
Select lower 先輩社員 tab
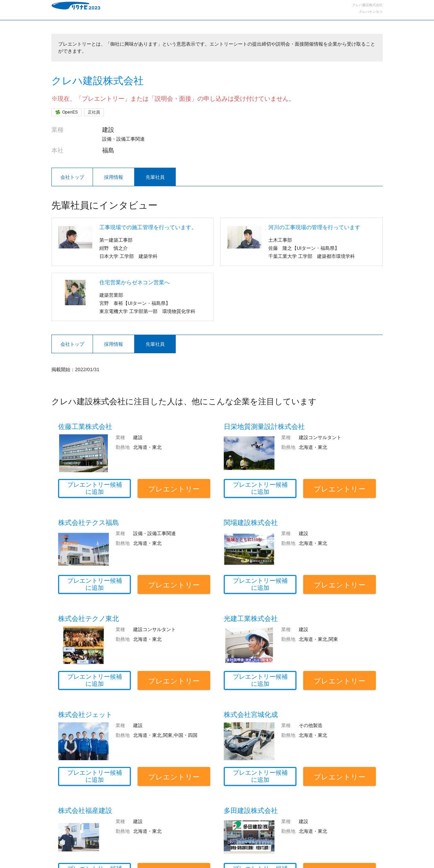coord(155,344)
